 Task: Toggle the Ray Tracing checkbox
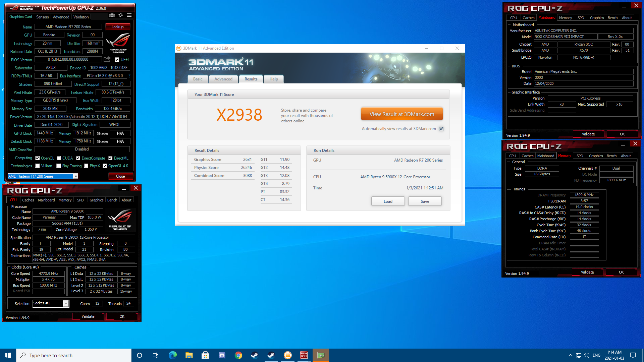(x=59, y=166)
